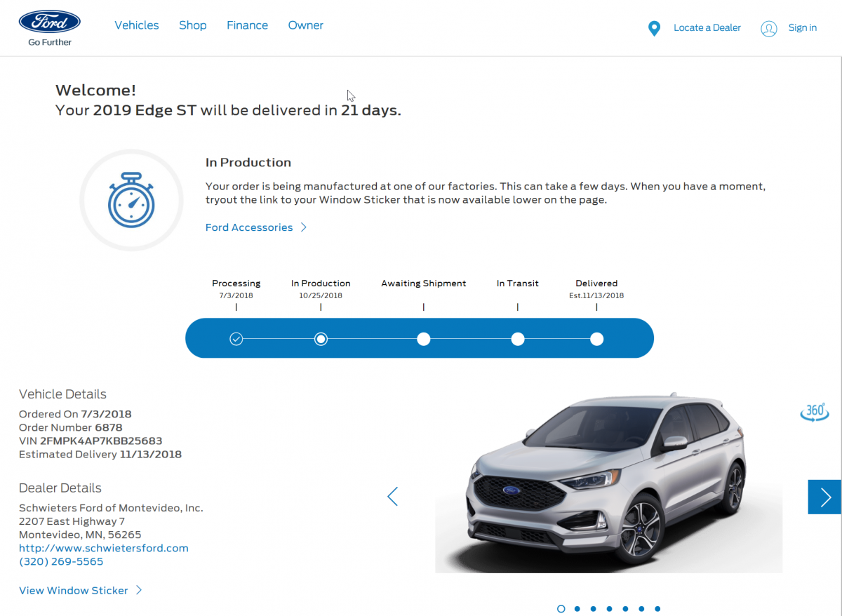Select the third carousel pagination dot
Screen dimensions: 842x616
[593, 609]
